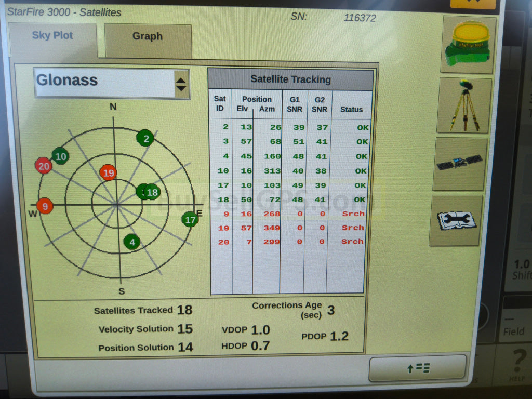The height and width of the screenshot is (399, 532).
Task: Click the G2 SNR column header
Action: point(320,104)
